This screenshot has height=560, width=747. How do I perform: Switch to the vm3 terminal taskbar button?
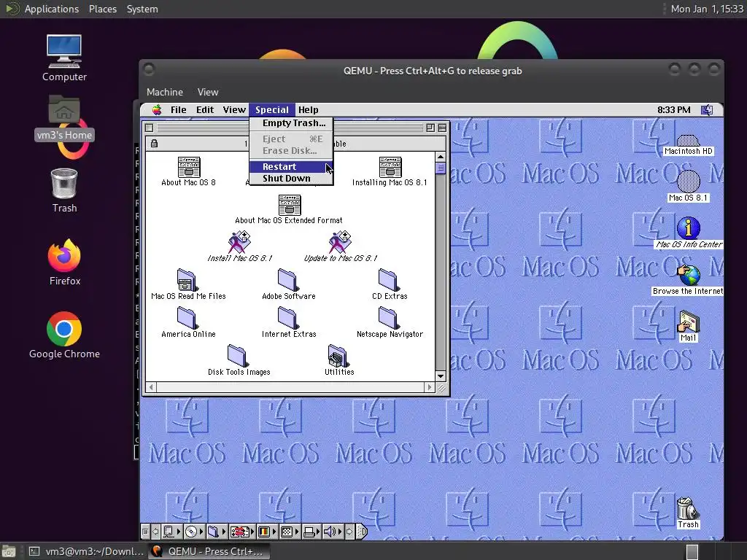[x=86, y=551]
